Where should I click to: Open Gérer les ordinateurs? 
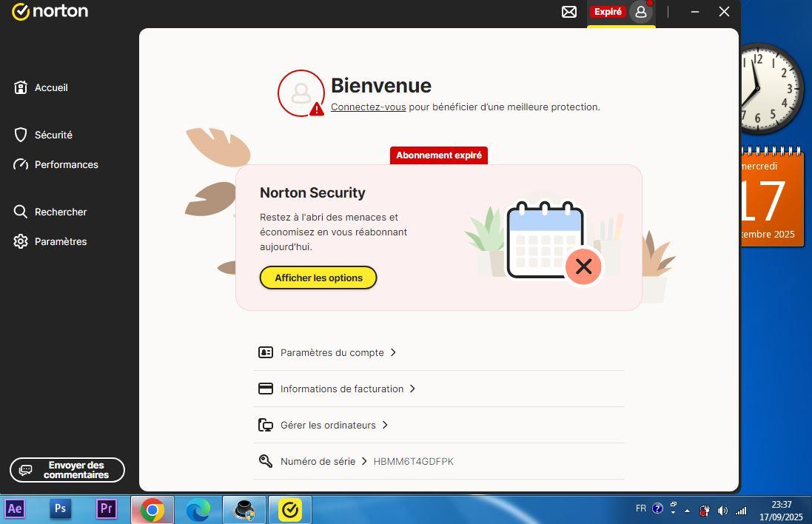click(328, 425)
